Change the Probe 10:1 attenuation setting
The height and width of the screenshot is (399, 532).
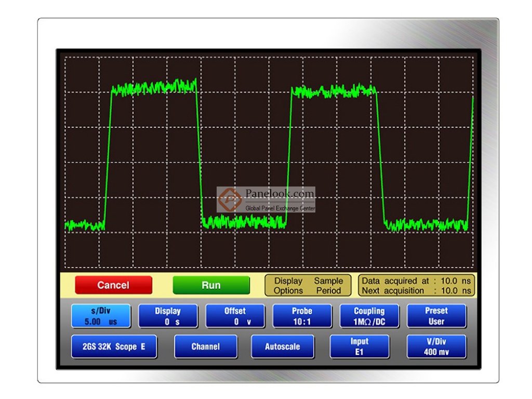coord(302,316)
